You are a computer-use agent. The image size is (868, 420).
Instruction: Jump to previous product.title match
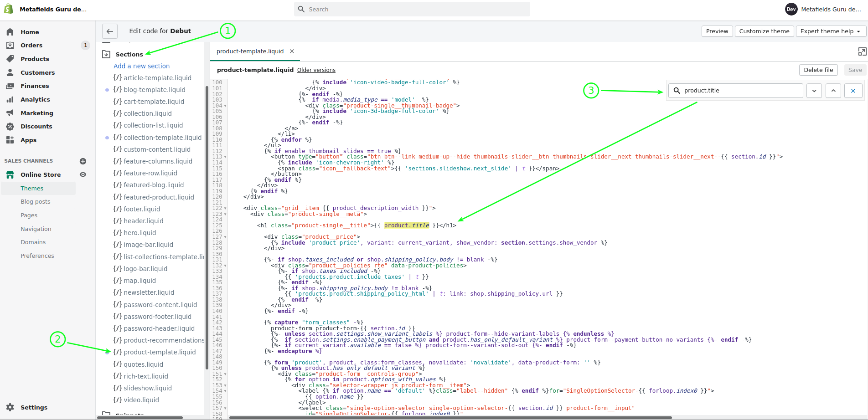point(833,91)
